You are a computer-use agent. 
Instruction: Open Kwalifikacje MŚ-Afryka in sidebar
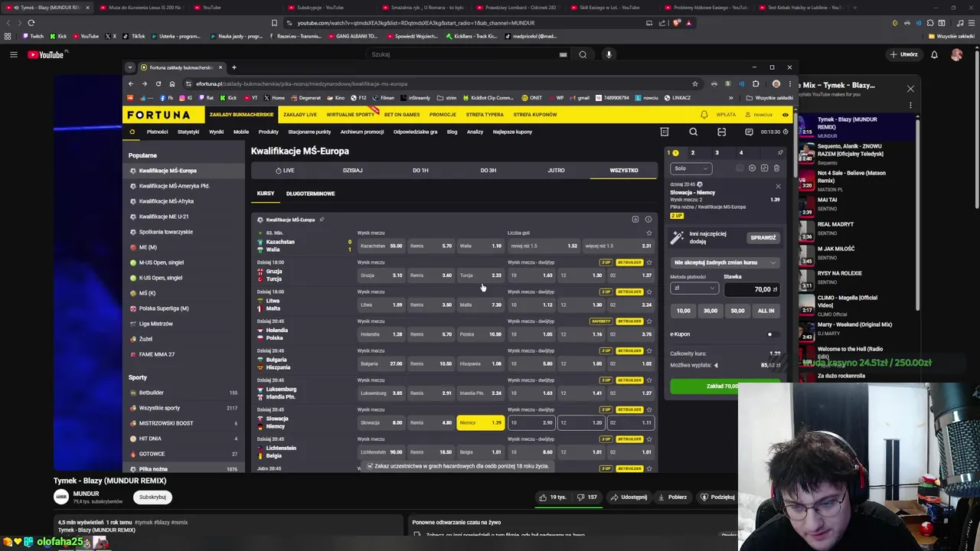166,201
